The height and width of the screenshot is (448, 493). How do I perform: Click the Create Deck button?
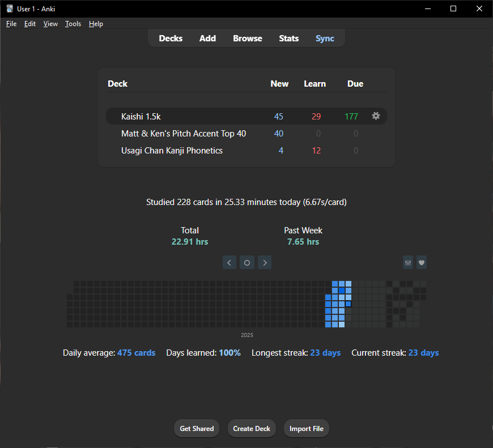click(252, 429)
